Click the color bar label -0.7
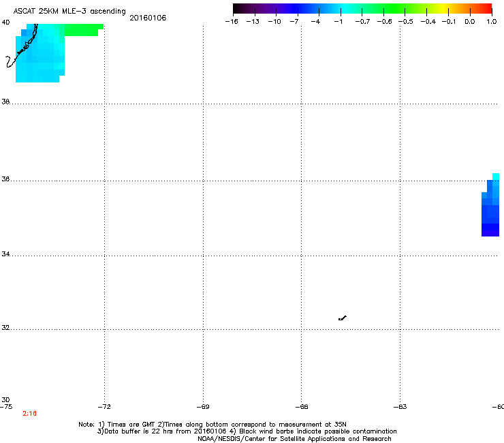 [362, 22]
